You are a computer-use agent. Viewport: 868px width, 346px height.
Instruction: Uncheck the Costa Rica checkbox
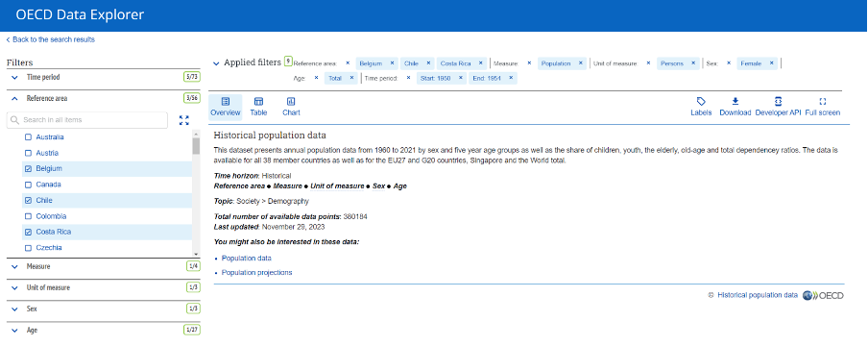tap(28, 232)
